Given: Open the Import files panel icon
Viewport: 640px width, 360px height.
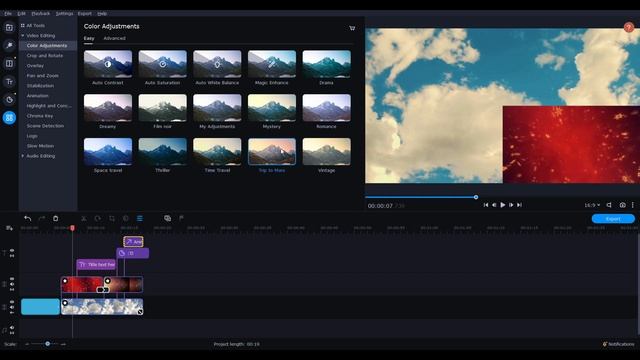Looking at the screenshot, I should 9,27.
